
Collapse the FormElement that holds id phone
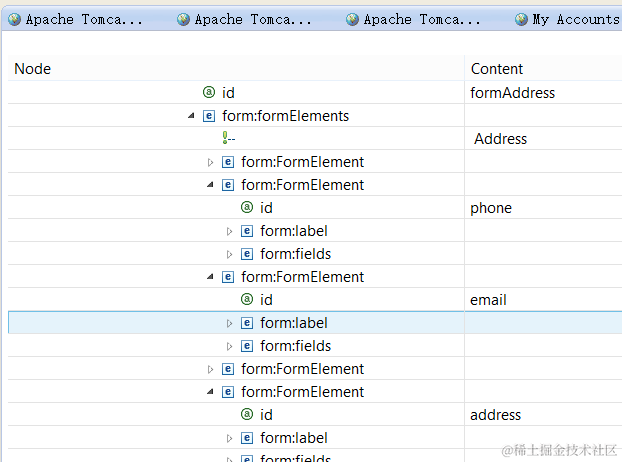click(210, 185)
